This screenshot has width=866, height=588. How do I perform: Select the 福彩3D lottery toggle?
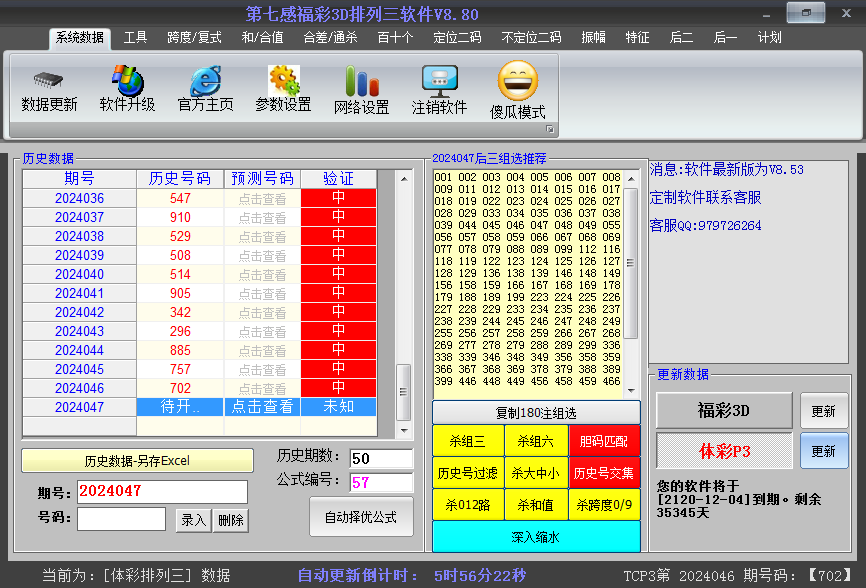724,411
